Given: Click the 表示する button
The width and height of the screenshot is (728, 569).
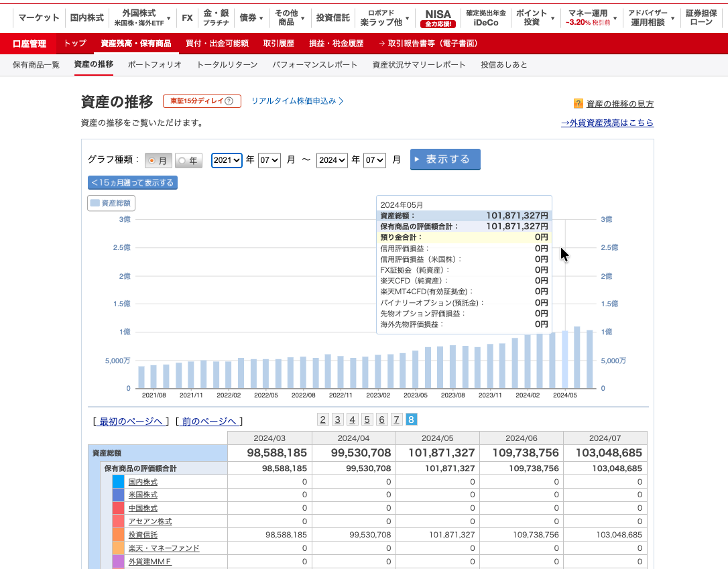Looking at the screenshot, I should point(445,160).
